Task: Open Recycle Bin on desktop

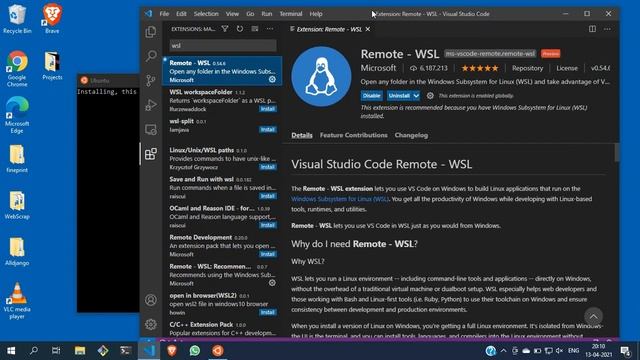Action: click(x=17, y=19)
